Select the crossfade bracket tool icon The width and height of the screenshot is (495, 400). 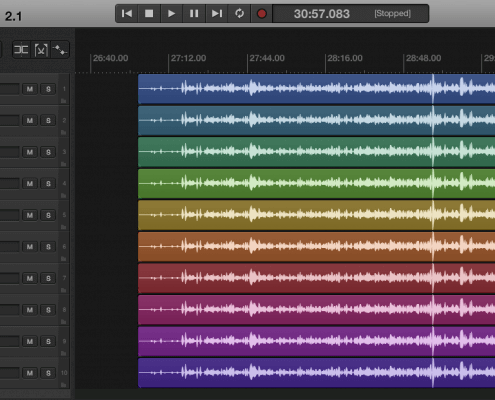[x=41, y=50]
